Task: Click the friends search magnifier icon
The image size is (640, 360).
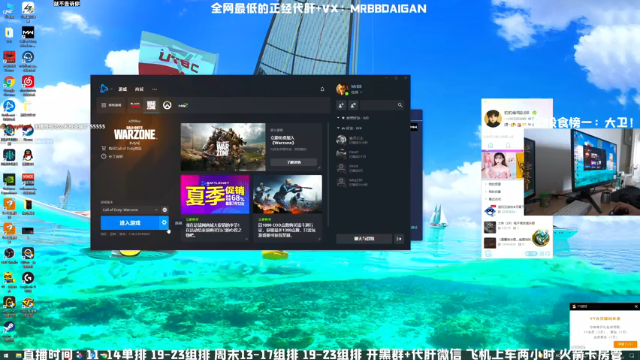Action: point(400,105)
